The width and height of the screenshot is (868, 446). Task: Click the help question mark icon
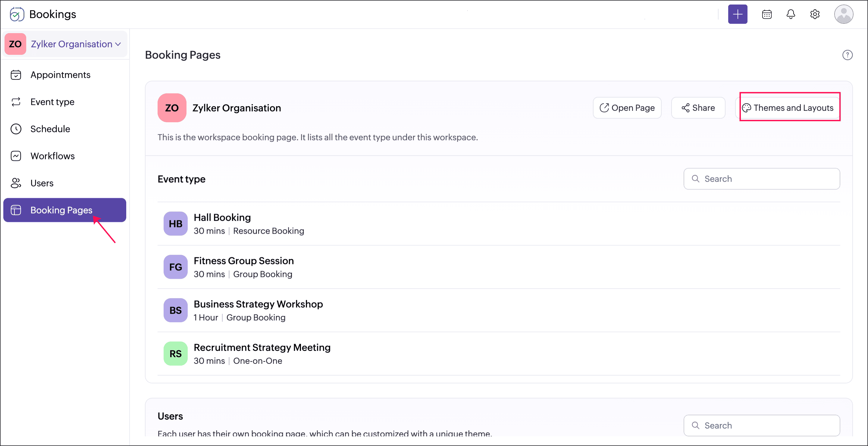[847, 55]
